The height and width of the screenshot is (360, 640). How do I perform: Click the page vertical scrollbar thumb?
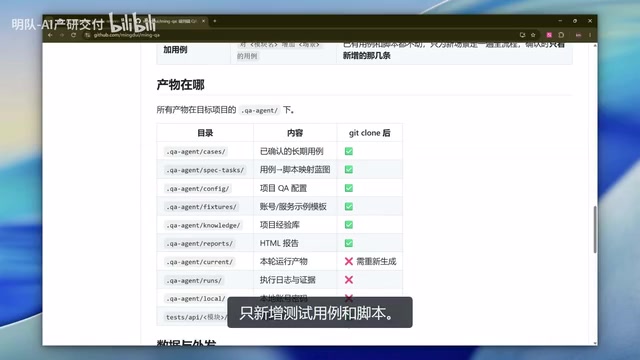click(x=595, y=229)
